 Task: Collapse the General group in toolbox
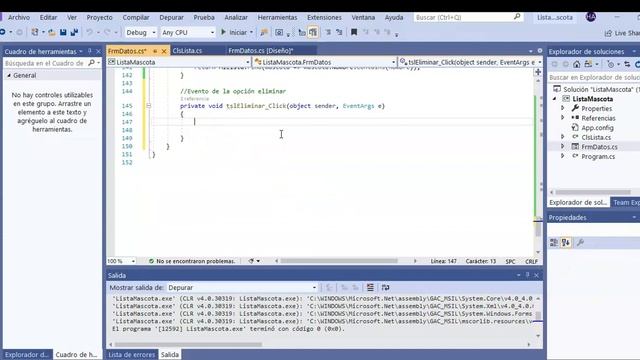point(9,76)
